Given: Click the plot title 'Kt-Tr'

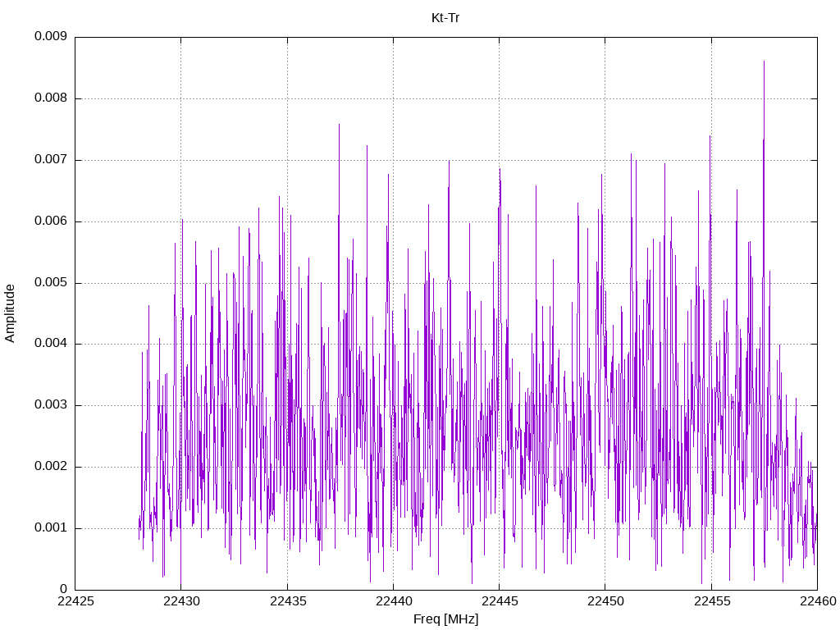Looking at the screenshot, I should (445, 18).
